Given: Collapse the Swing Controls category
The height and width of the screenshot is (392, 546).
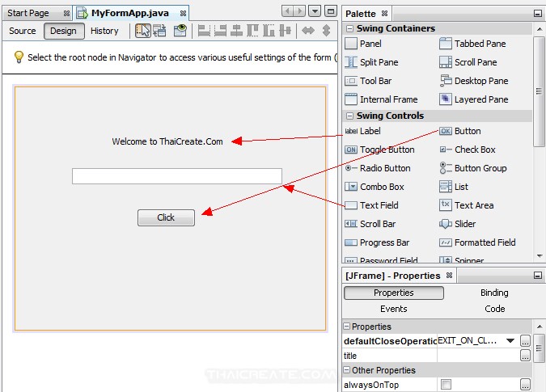Looking at the screenshot, I should click(349, 116).
